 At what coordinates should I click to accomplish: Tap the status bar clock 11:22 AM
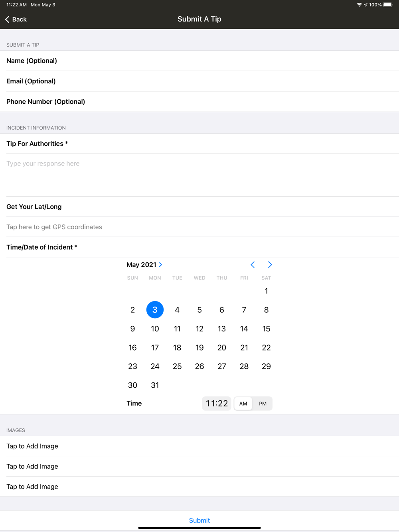[16, 5]
